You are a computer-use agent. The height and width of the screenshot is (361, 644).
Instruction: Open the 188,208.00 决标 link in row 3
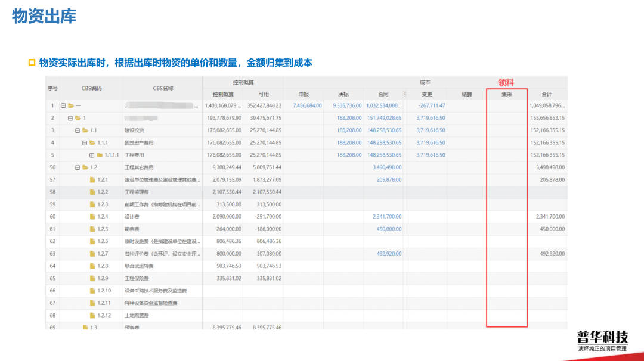349,130
